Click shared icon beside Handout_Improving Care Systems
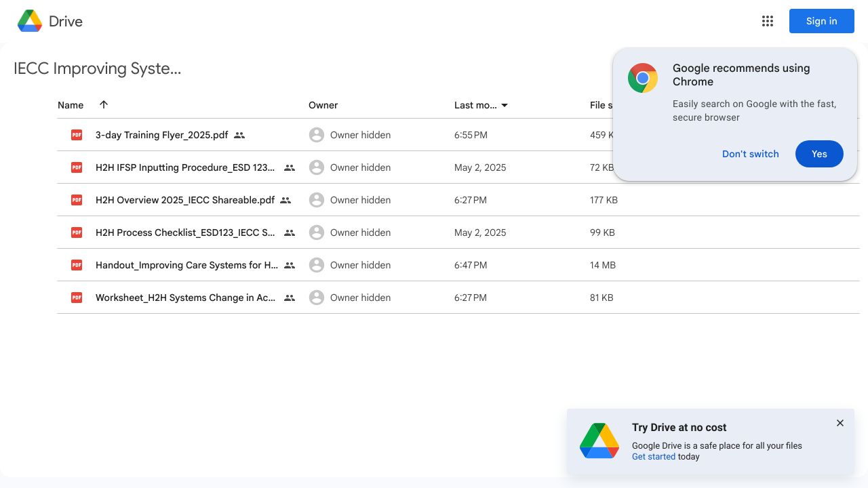Image resolution: width=868 pixels, height=488 pixels. click(x=290, y=265)
